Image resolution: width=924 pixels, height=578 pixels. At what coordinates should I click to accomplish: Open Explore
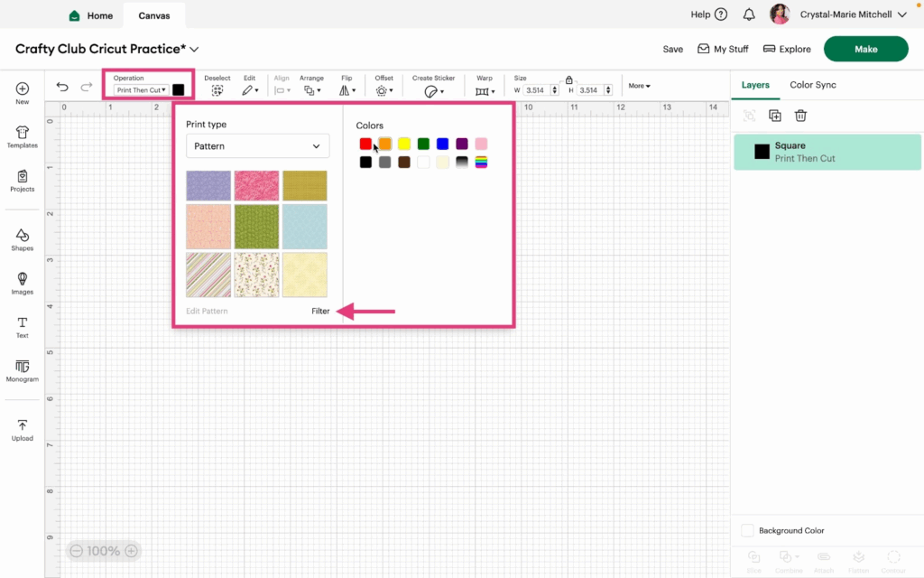(x=787, y=49)
